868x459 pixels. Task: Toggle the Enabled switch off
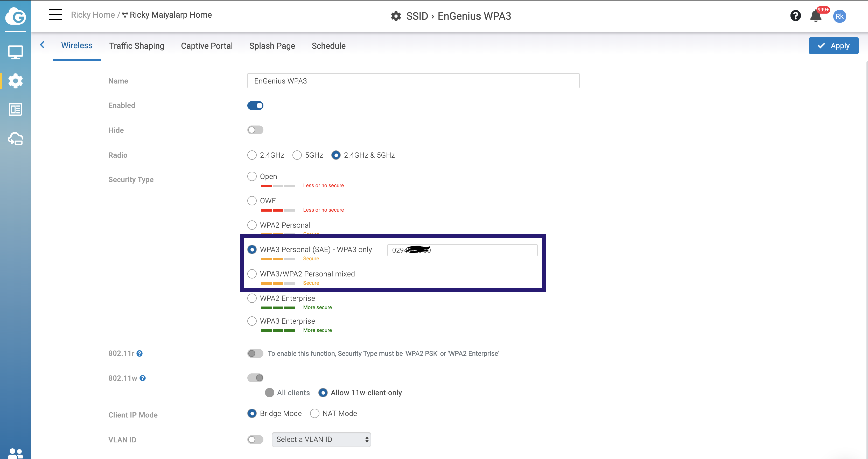(255, 106)
